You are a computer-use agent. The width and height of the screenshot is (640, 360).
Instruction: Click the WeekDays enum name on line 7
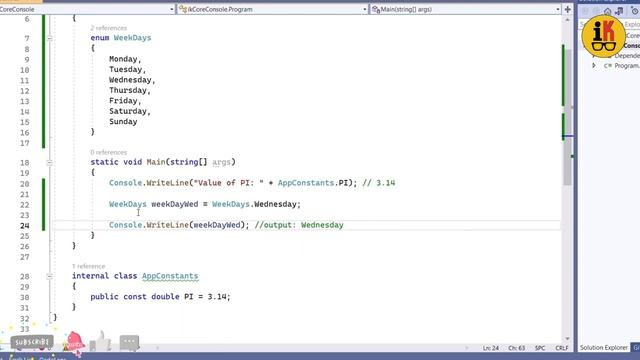coord(132,38)
